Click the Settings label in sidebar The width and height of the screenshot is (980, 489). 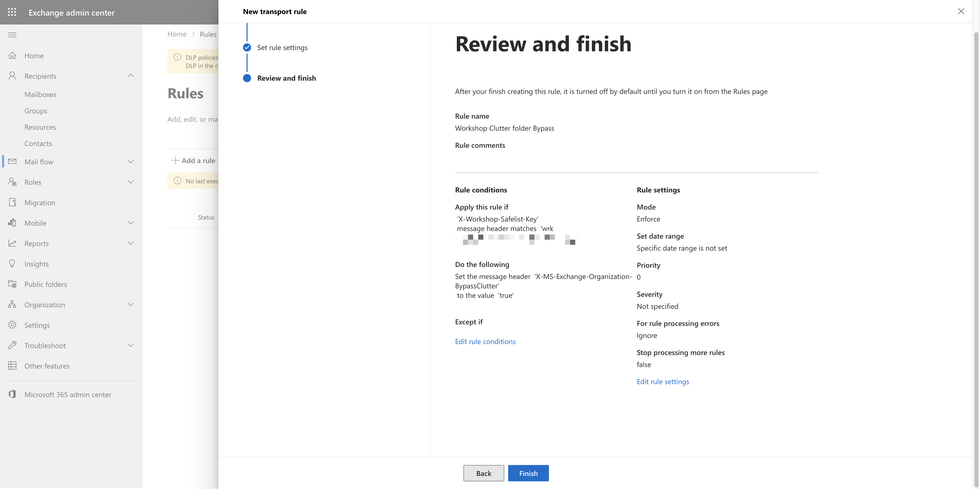click(x=37, y=325)
